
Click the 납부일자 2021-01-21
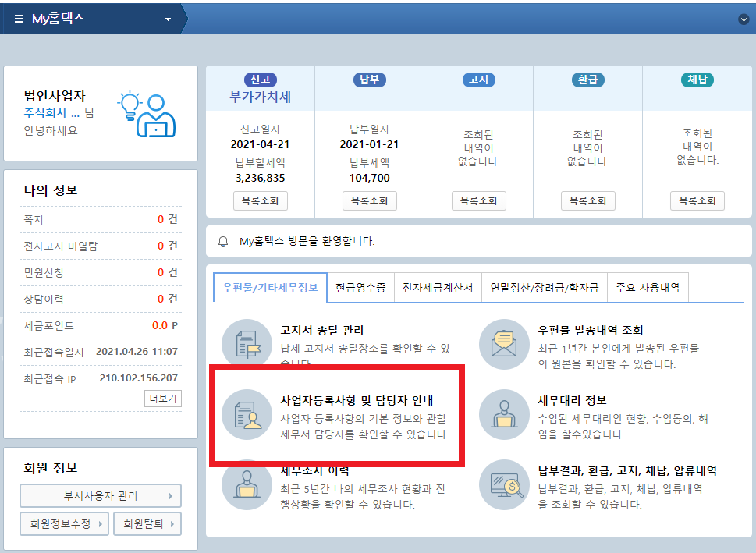[369, 144]
